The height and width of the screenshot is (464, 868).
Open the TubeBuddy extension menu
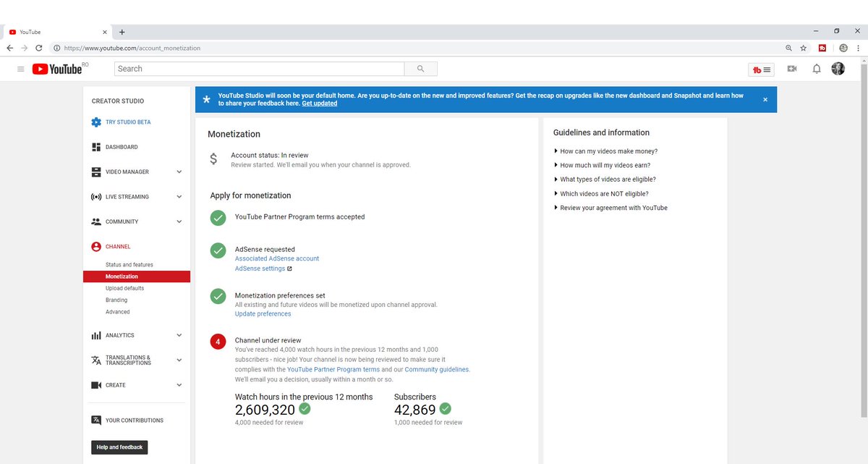point(761,69)
